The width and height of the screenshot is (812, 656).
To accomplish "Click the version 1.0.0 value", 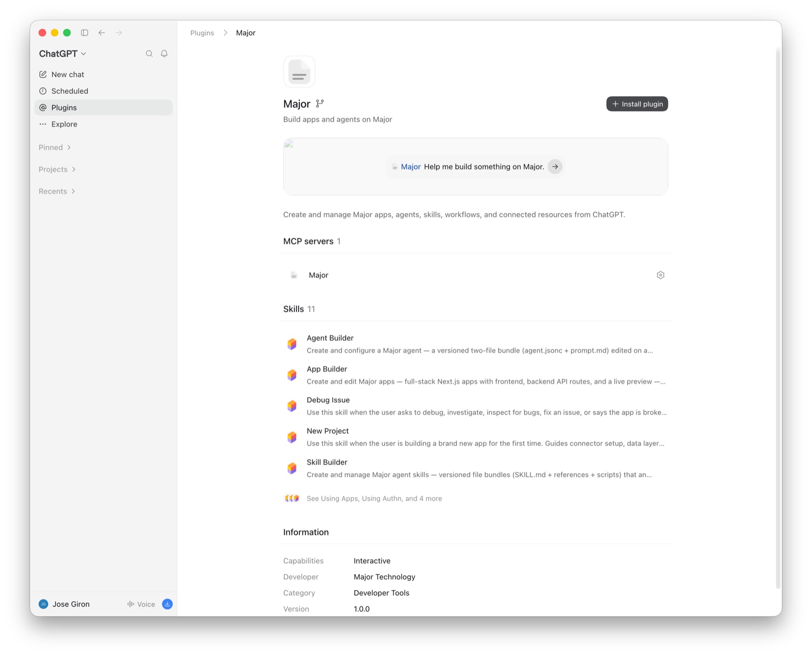I will click(x=361, y=609).
